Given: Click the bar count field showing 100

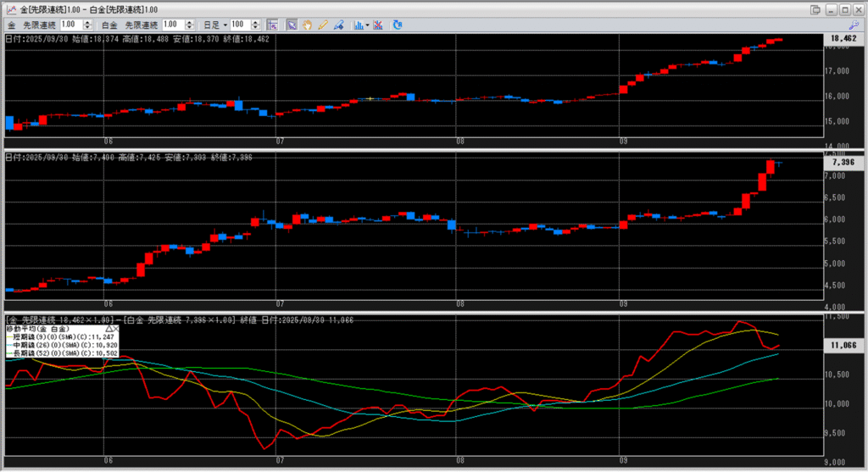Looking at the screenshot, I should 237,25.
